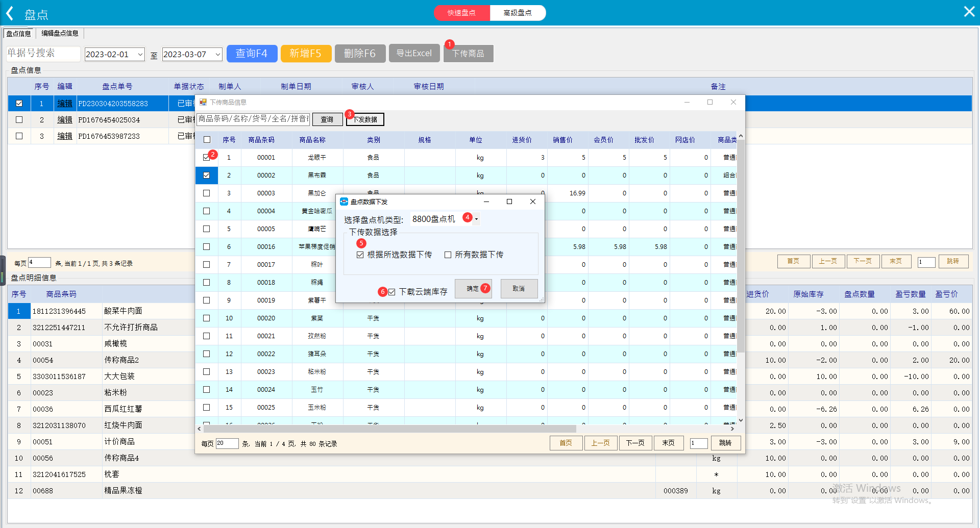Click 末页 in product list pagination
Image resolution: width=980 pixels, height=528 pixels.
(669, 443)
